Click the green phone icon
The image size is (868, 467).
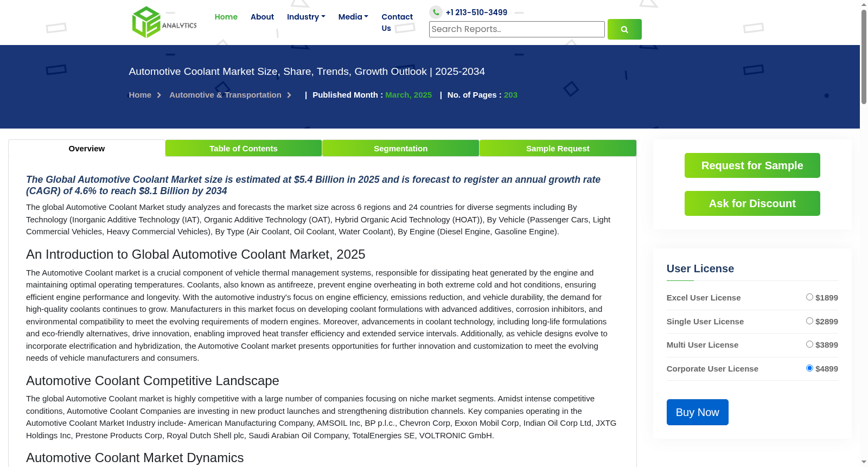click(x=436, y=12)
